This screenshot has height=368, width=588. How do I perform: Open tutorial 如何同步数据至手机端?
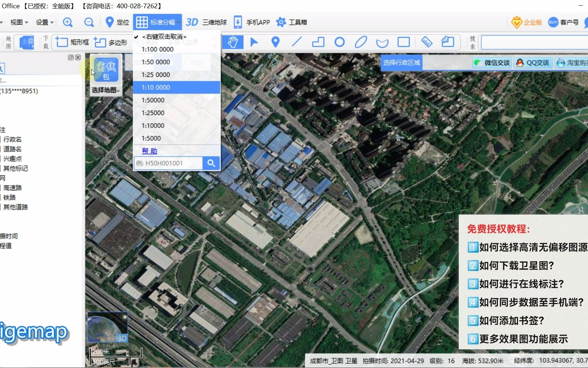pos(526,302)
